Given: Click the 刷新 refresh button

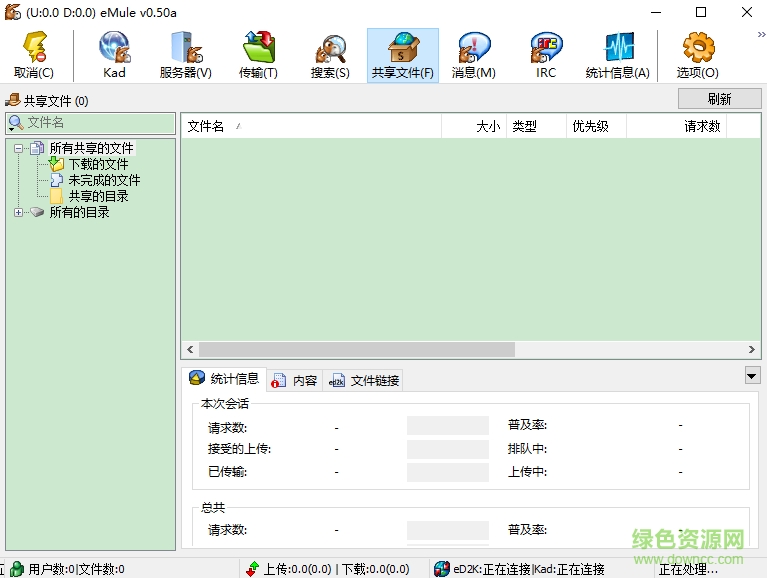Looking at the screenshot, I should 719,99.
